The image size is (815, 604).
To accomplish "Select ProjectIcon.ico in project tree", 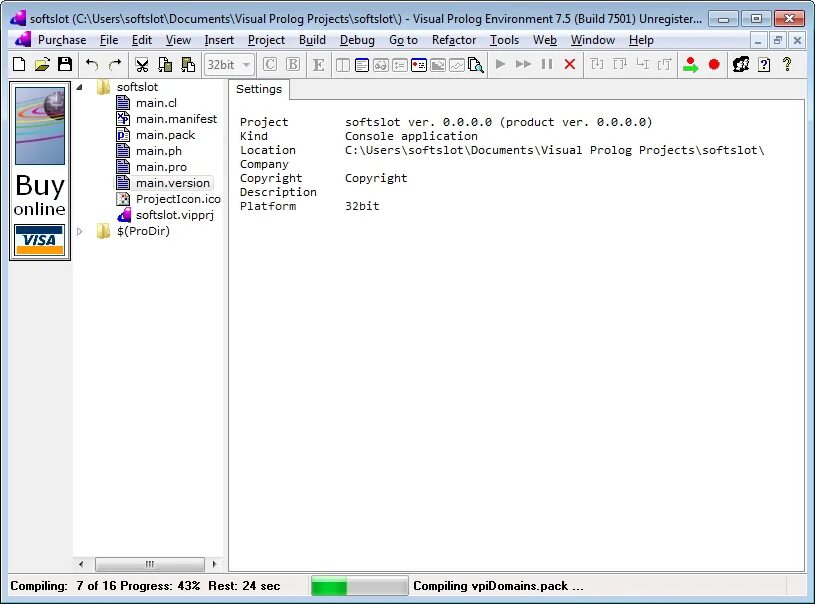I will (178, 199).
